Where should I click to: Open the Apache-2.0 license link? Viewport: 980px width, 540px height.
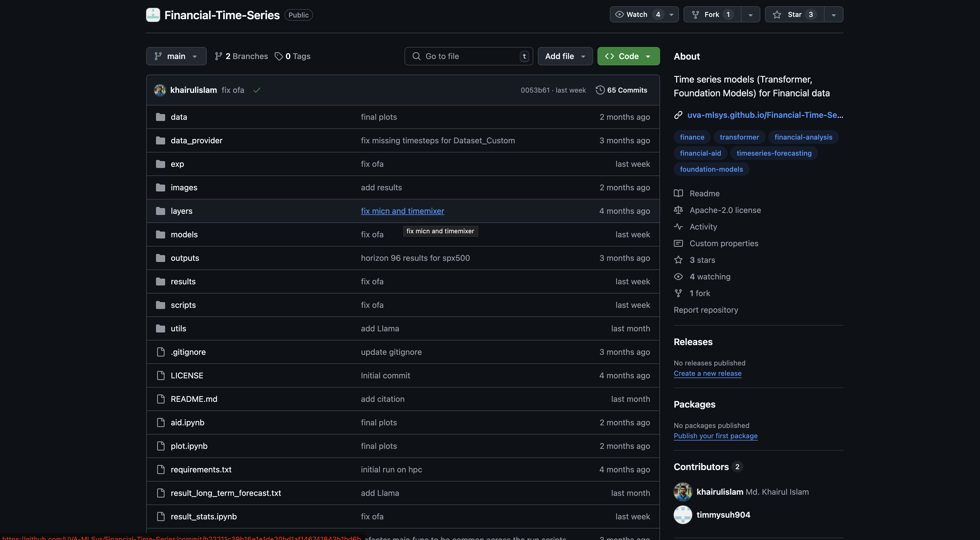[725, 210]
